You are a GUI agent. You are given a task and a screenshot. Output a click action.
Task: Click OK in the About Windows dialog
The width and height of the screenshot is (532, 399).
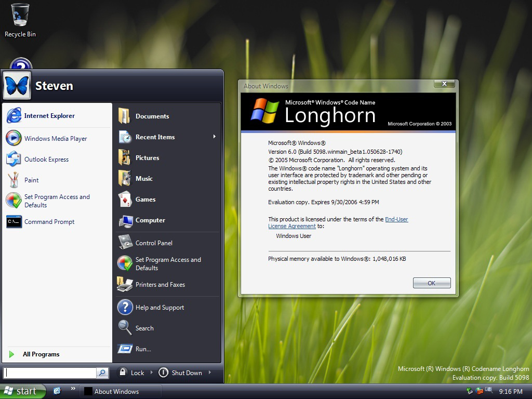pos(431,283)
